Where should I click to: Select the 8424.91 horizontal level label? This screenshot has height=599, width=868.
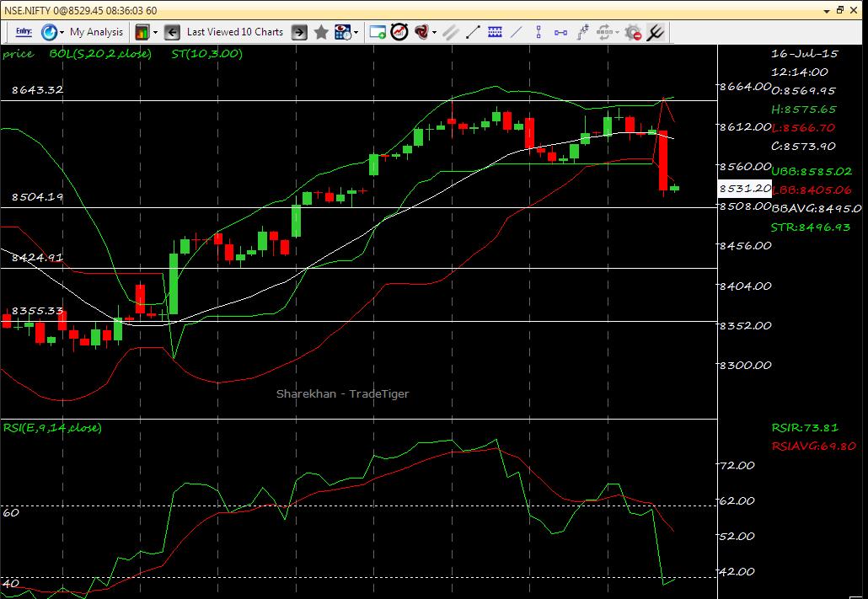[37, 258]
